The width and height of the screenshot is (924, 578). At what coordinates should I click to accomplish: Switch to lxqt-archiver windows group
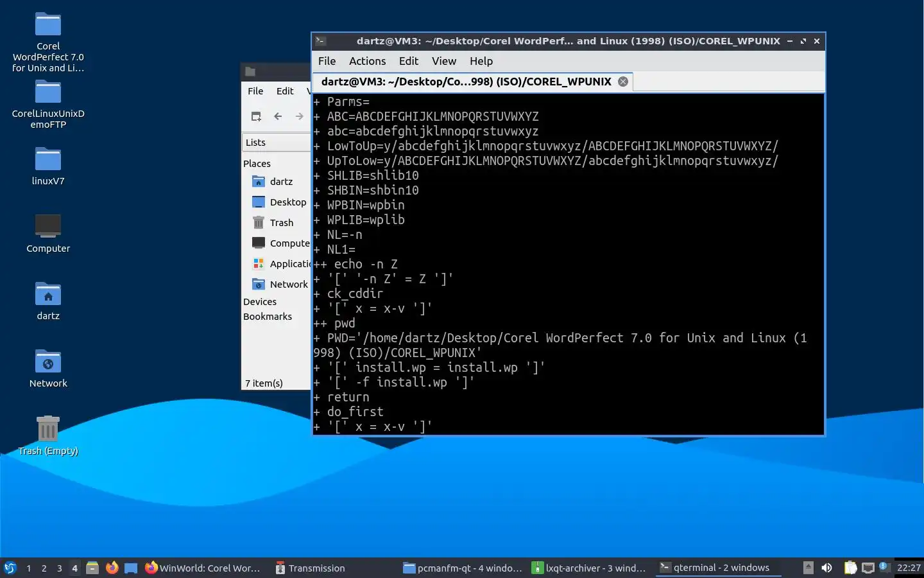coord(589,568)
